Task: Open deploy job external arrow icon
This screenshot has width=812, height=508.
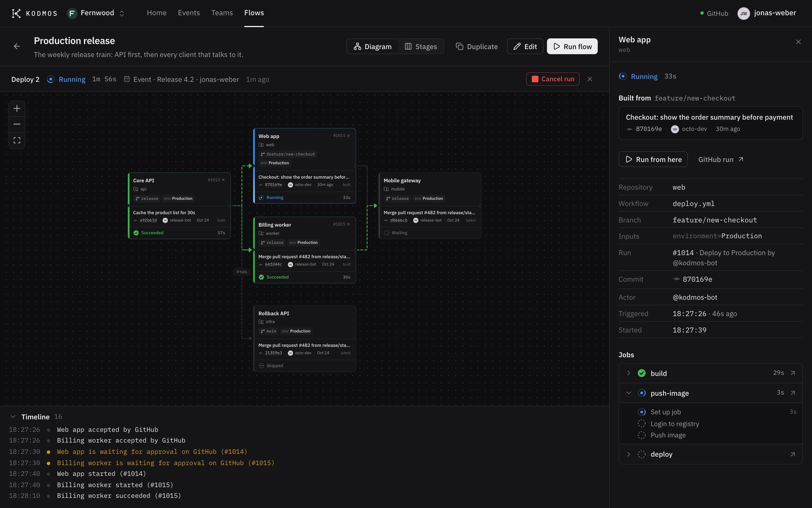Action: [x=793, y=454]
